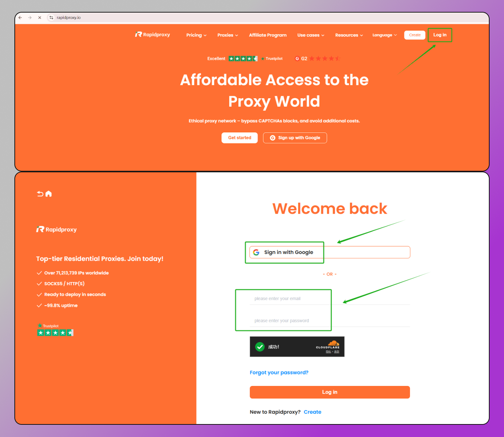
Task: Click 'Top-tier Residential Proxies. Join today!' text
Action: point(100,259)
